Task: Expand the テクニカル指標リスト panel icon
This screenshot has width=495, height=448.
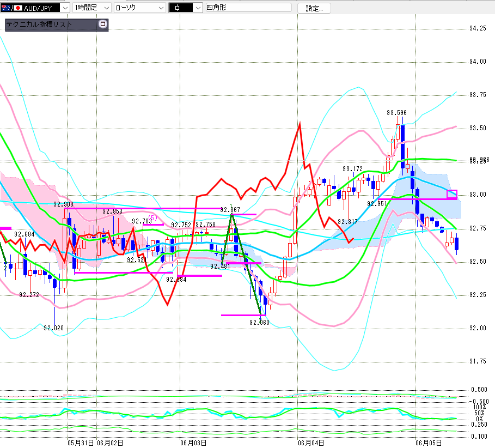Action: point(102,24)
